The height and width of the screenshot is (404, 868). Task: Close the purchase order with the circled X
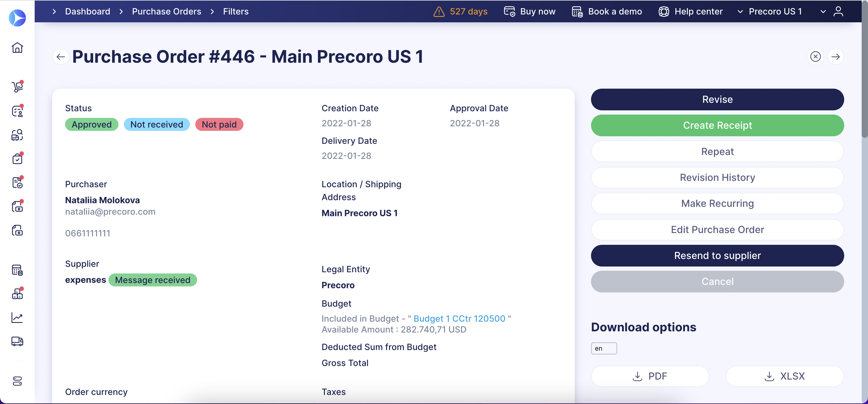click(x=816, y=57)
